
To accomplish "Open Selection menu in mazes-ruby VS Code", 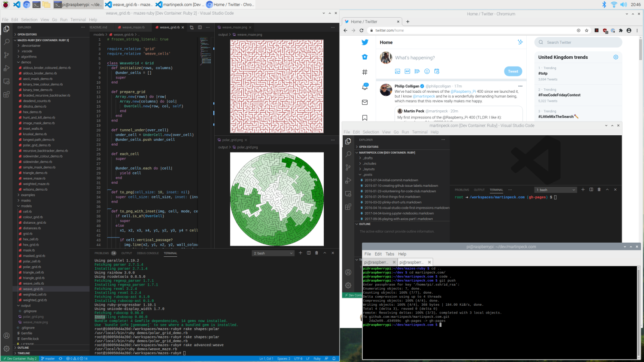I will click(x=29, y=20).
